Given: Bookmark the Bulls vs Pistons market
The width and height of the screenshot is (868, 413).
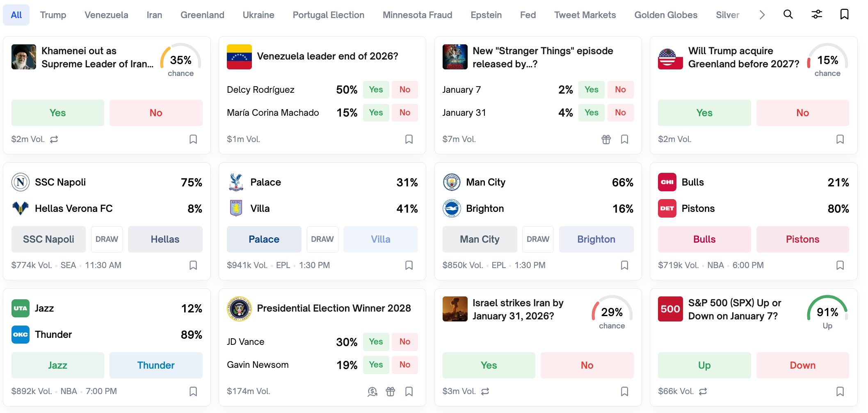Looking at the screenshot, I should (840, 266).
